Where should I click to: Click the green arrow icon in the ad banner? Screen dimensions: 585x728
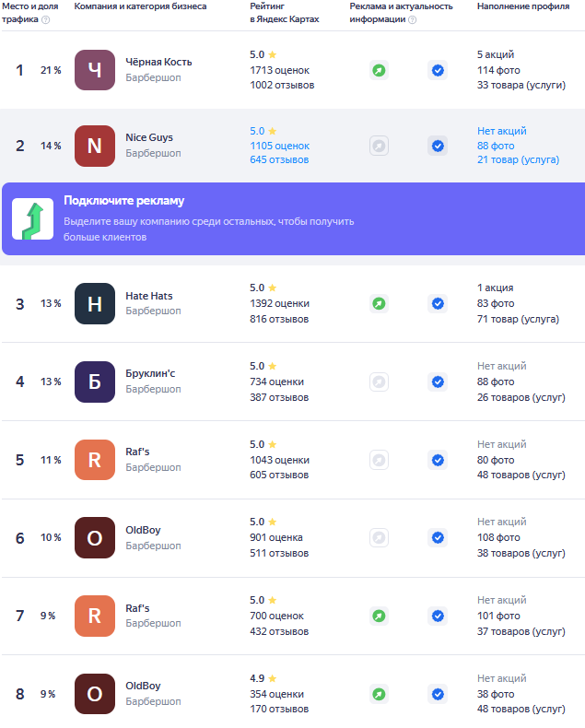pyautogui.click(x=32, y=218)
